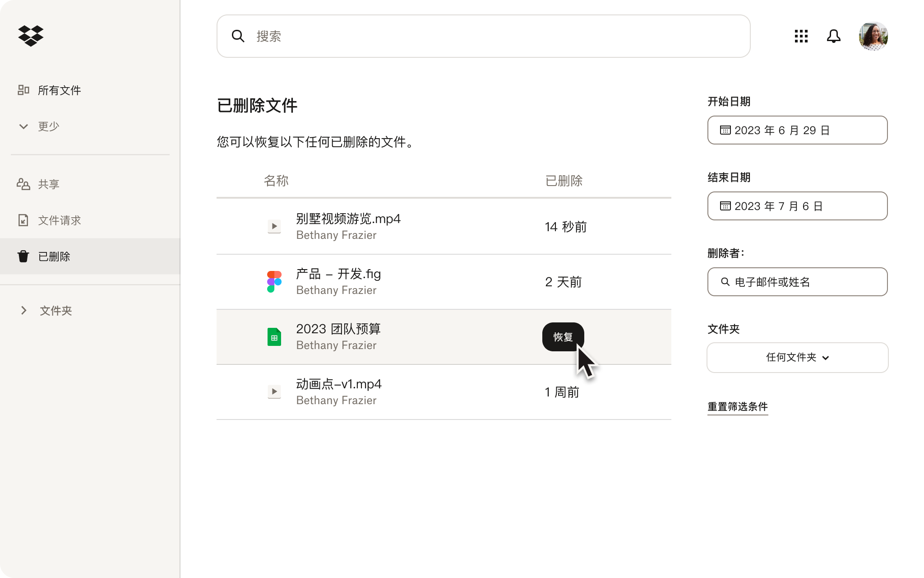The height and width of the screenshot is (578, 924).
Task: Click the Sheets icon for 2023 团队预算
Action: tap(274, 337)
